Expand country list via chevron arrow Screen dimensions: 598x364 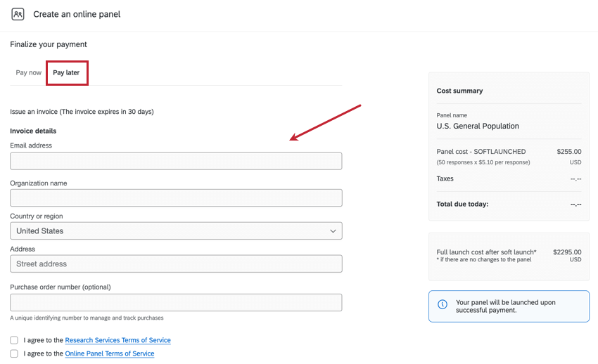(x=333, y=230)
